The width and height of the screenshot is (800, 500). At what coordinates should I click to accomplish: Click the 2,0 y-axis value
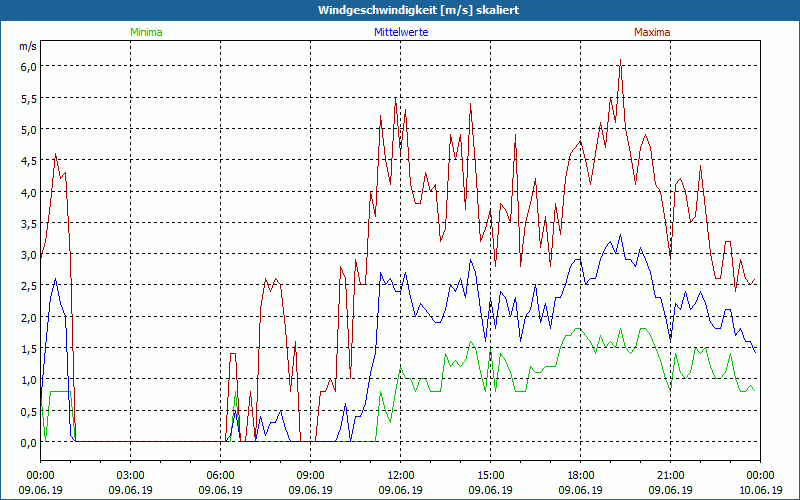pyautogui.click(x=29, y=317)
